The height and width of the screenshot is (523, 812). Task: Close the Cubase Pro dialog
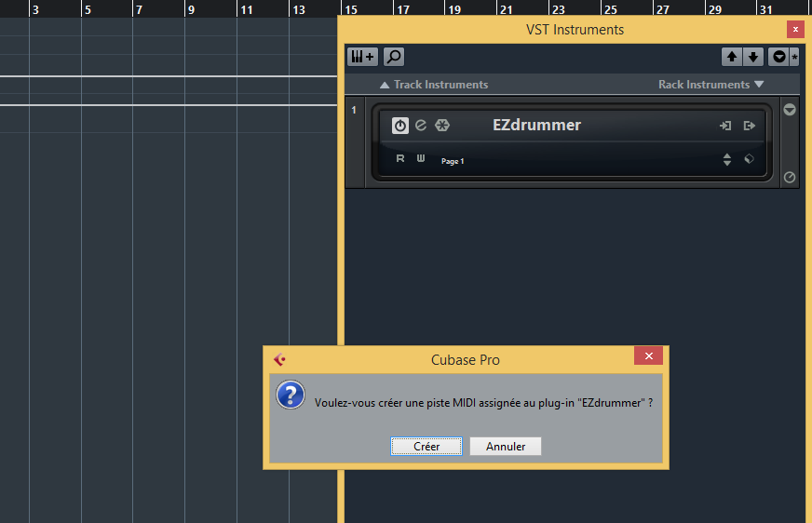pos(648,355)
